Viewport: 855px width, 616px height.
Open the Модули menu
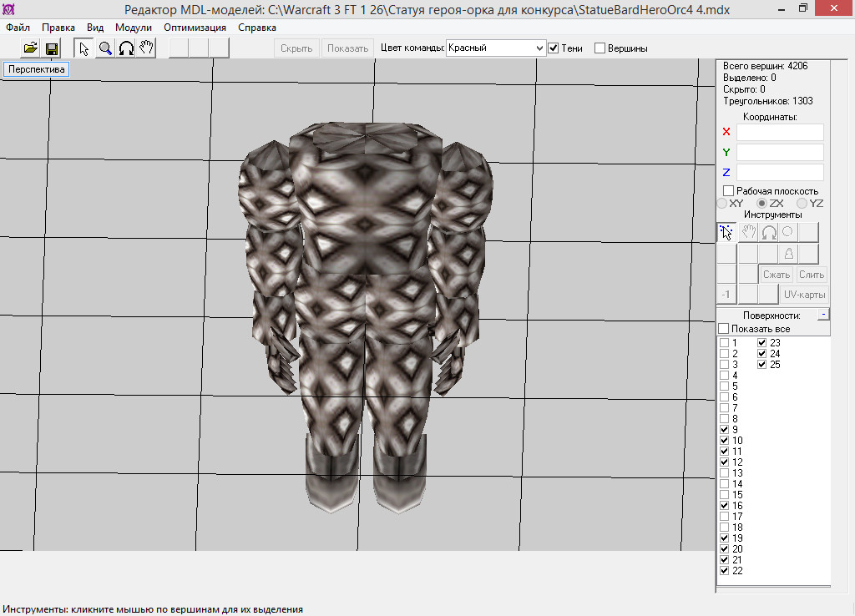(x=134, y=28)
